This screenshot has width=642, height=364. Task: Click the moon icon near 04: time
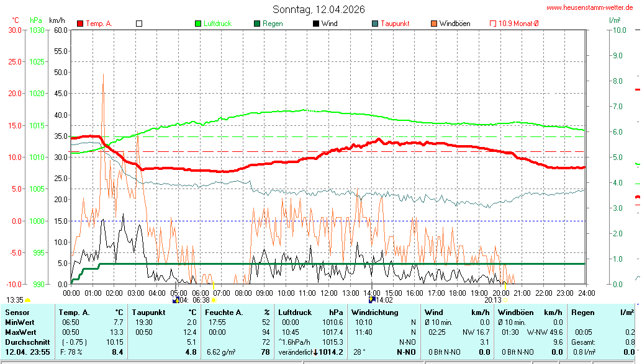(176, 300)
